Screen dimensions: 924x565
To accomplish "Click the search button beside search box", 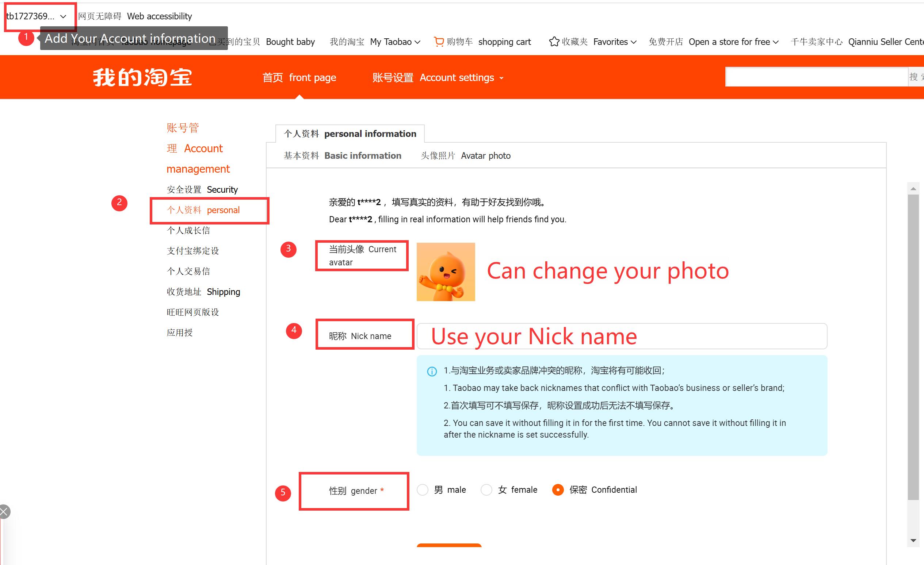I will 916,77.
